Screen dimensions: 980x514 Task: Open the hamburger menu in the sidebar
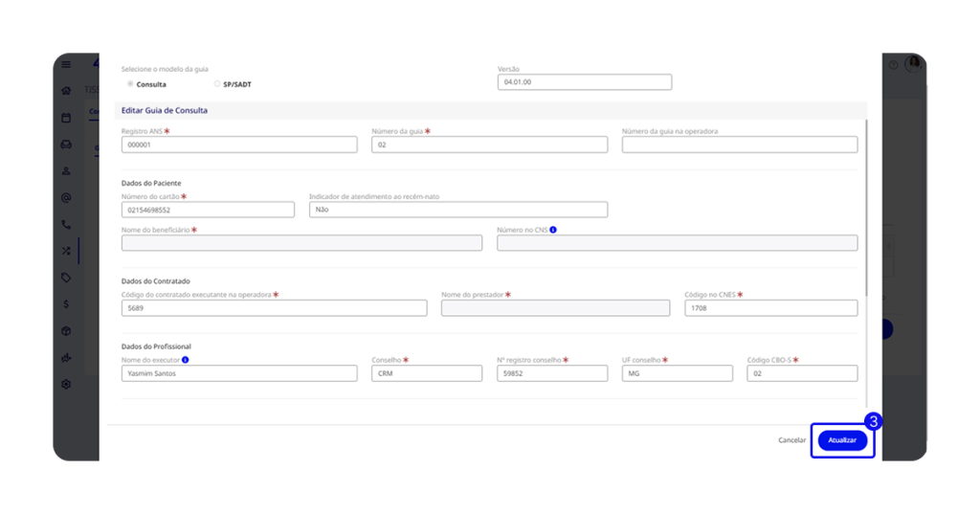coord(66,64)
